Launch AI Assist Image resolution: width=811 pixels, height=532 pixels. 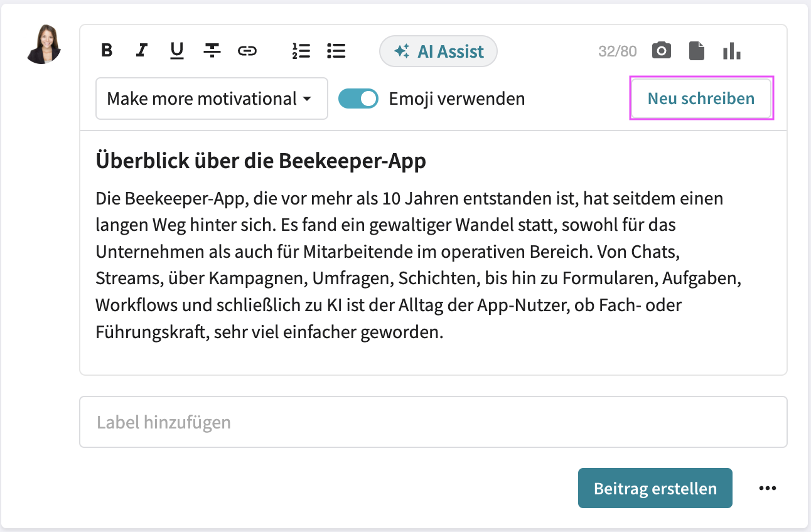pyautogui.click(x=438, y=51)
